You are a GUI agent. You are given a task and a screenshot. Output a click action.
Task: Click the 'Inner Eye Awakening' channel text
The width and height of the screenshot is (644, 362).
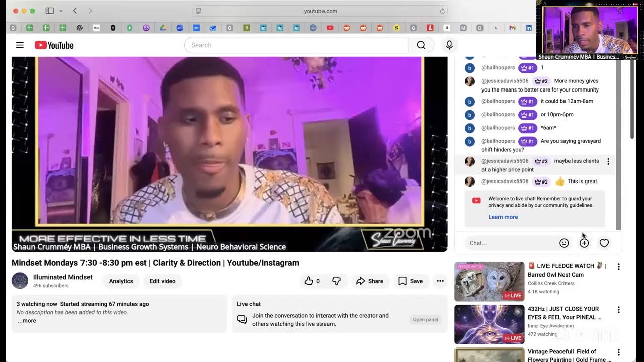tap(555, 326)
